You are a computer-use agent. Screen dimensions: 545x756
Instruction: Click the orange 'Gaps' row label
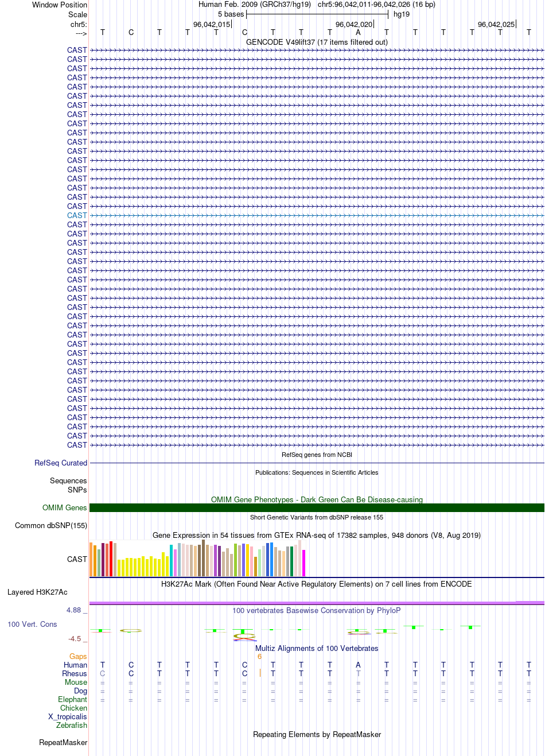coord(78,657)
